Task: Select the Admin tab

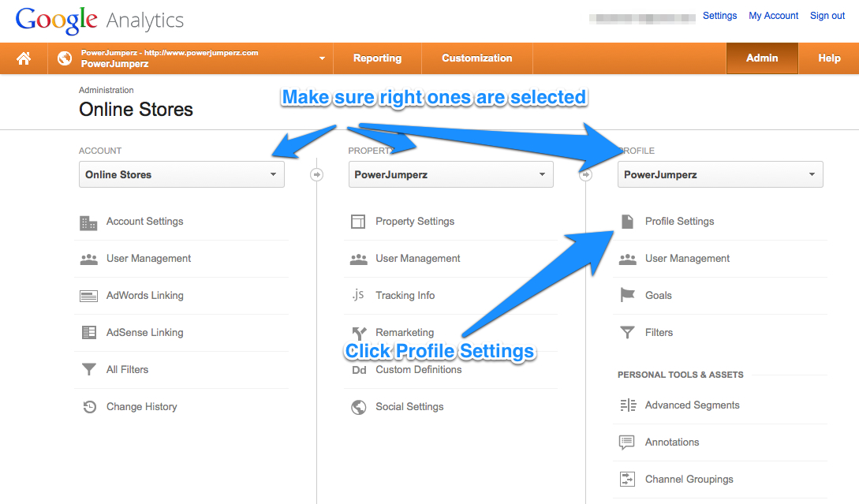Action: pos(762,58)
